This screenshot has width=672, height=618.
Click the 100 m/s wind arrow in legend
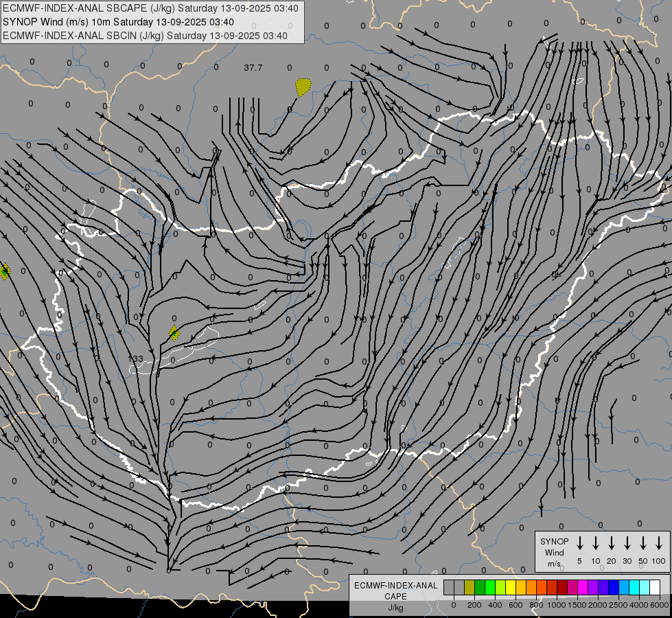coord(659,543)
